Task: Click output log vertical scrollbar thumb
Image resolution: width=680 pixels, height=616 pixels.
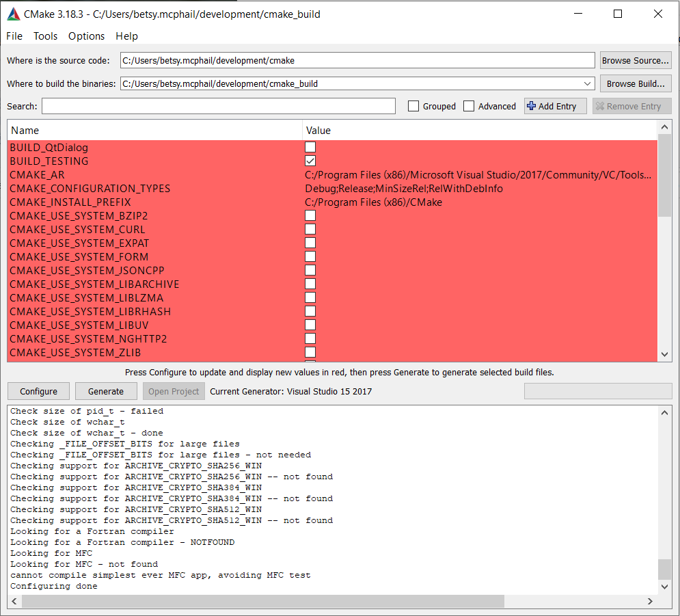Action: point(664,569)
